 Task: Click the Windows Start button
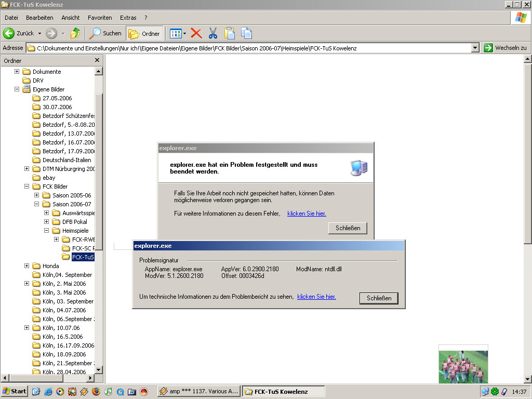[14, 391]
